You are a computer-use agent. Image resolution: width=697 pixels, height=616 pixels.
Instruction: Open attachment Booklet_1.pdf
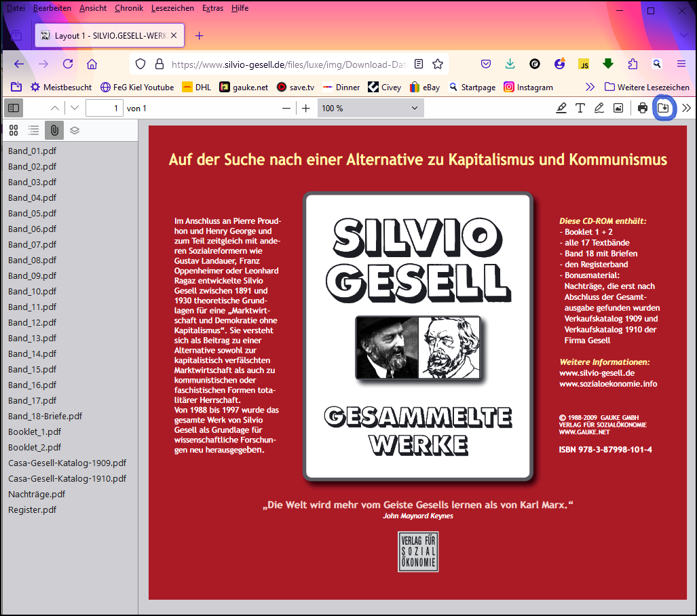point(35,432)
